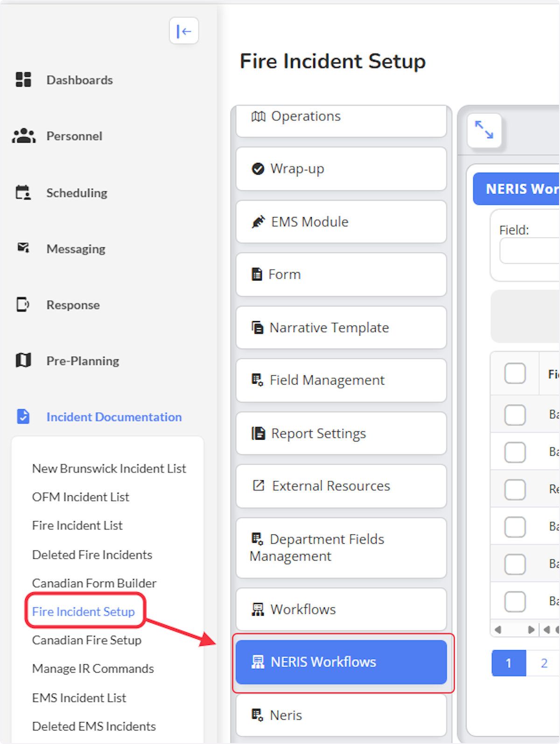Open the Form setup tab
The width and height of the screenshot is (560, 744).
point(341,274)
